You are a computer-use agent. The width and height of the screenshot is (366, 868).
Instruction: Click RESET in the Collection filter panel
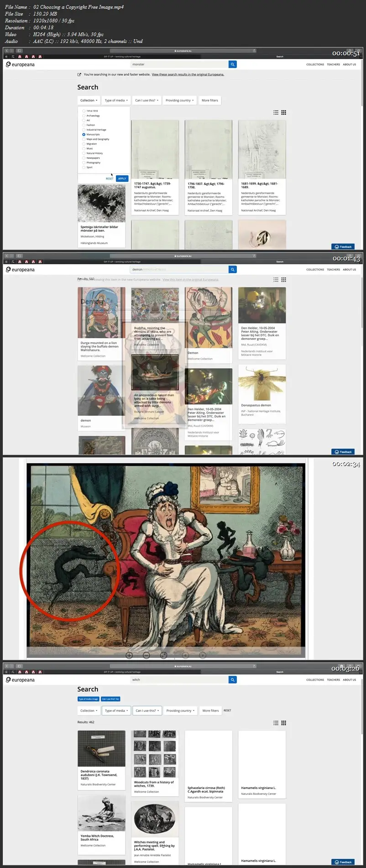[x=110, y=179]
